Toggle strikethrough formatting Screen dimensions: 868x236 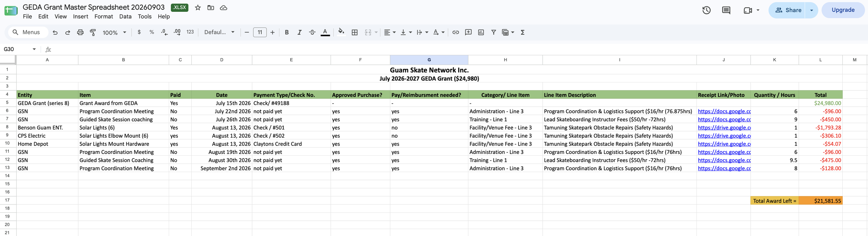[x=312, y=32]
